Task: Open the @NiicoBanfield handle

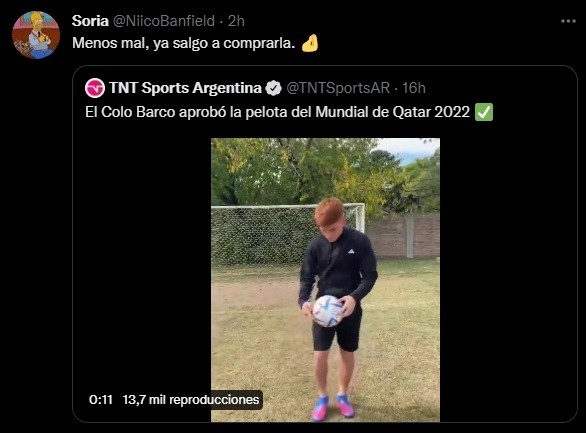Action: click(164, 21)
